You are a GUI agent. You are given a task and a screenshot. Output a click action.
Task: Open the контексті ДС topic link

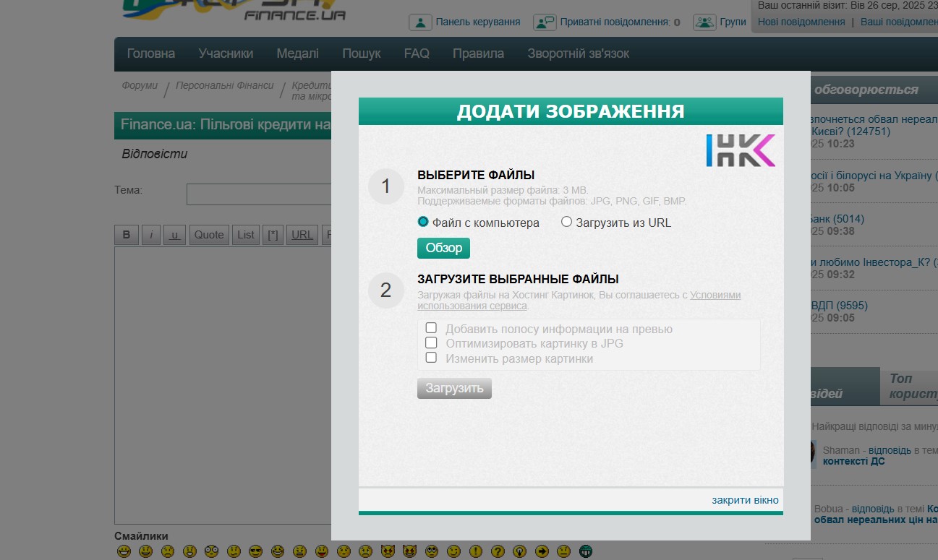tap(853, 461)
